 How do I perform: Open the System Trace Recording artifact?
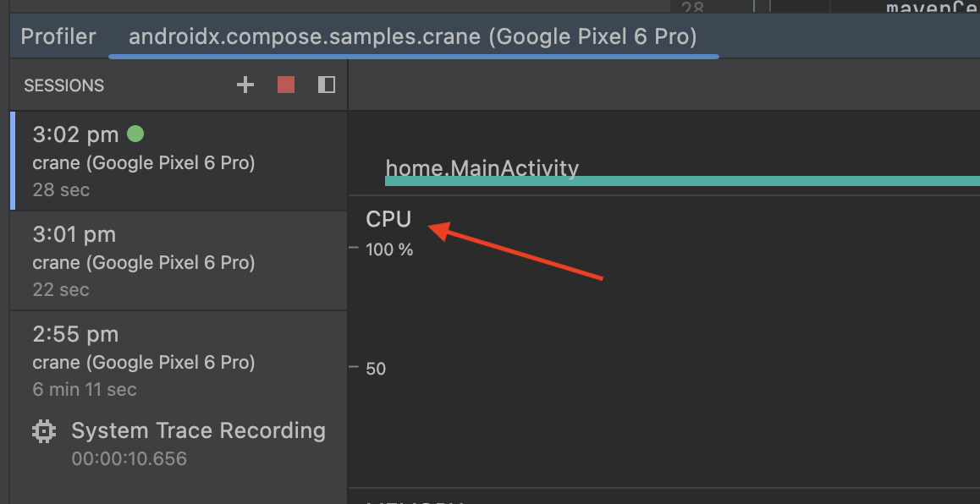[x=198, y=430]
